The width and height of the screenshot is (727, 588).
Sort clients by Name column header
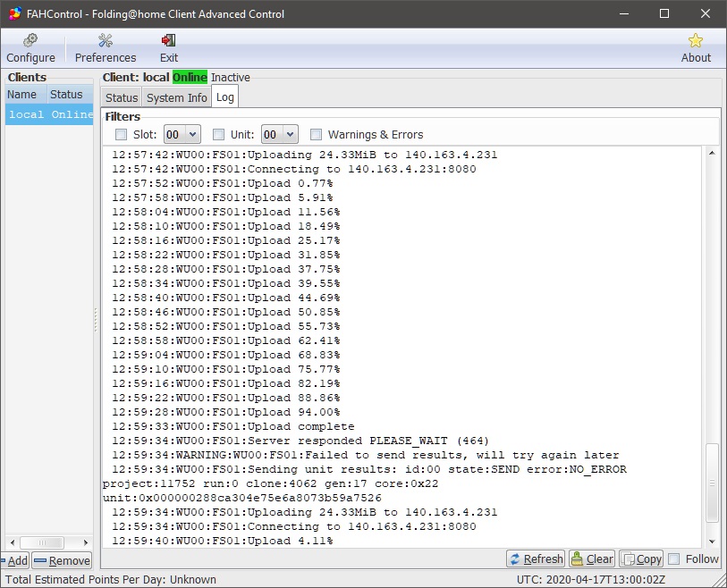point(26,95)
